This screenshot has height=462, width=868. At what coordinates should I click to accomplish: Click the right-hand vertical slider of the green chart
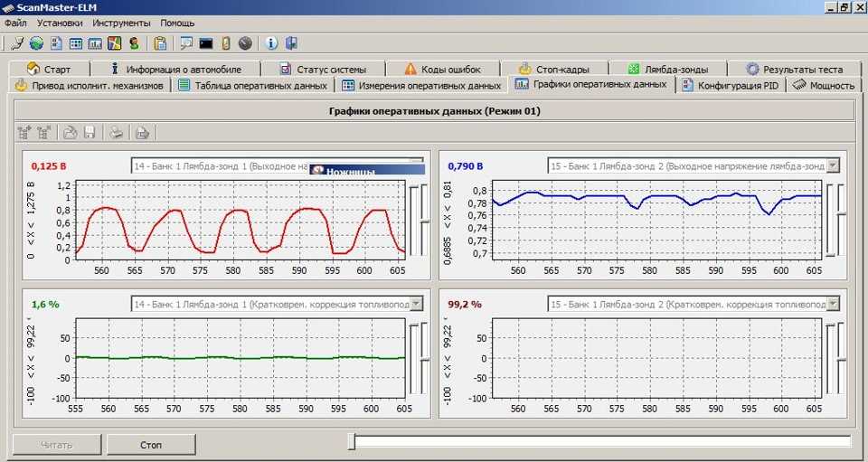point(425,359)
